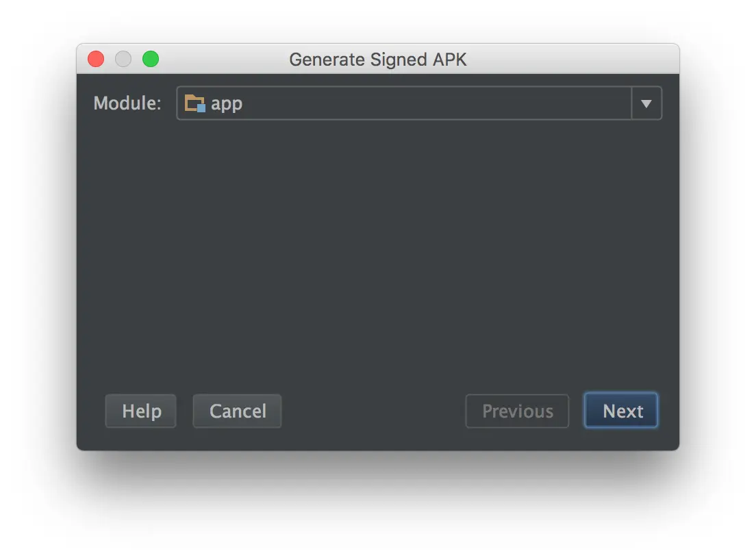Screen dimensions: 756x560
Task: Click the Cancel button
Action: pyautogui.click(x=237, y=411)
